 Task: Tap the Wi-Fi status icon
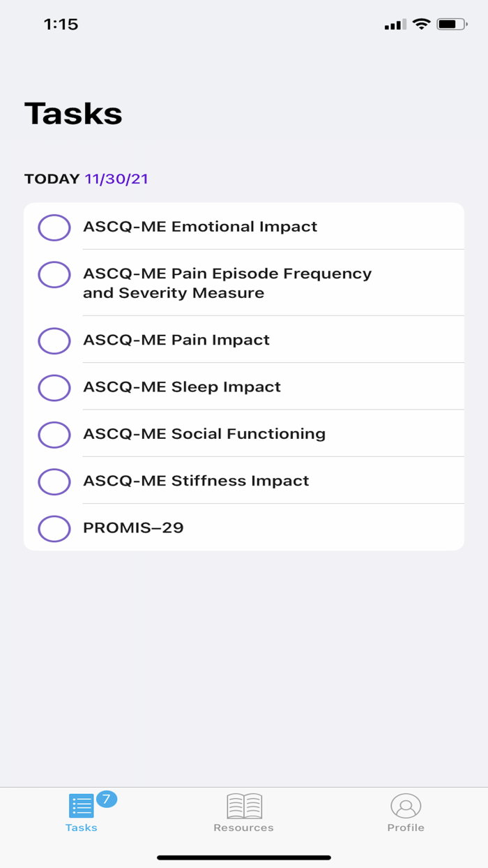coord(421,24)
